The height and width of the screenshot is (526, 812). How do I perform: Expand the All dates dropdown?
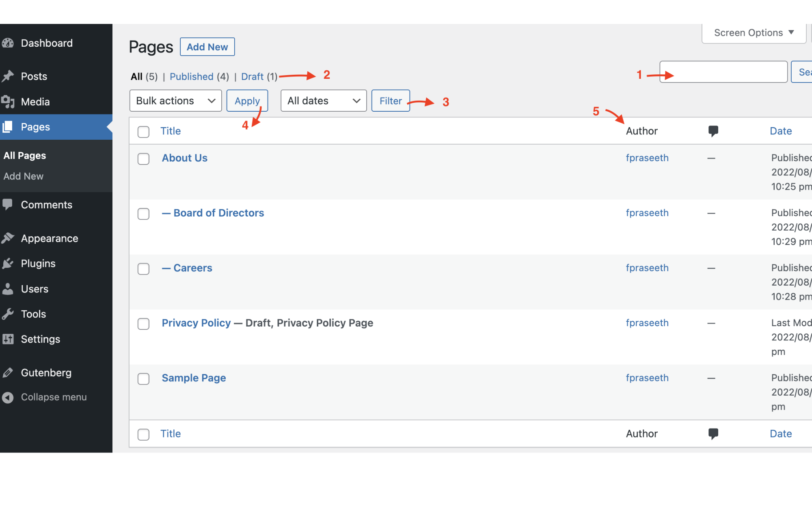[324, 101]
